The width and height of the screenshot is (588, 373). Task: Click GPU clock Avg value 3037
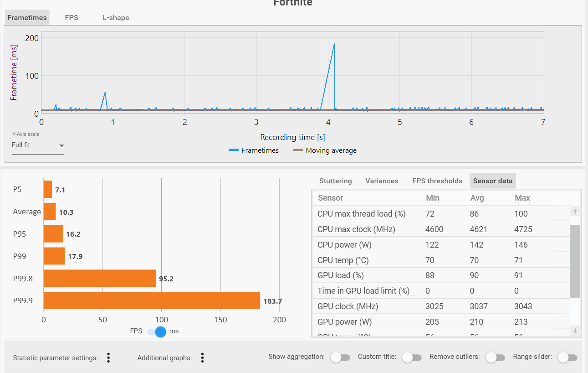tap(479, 306)
